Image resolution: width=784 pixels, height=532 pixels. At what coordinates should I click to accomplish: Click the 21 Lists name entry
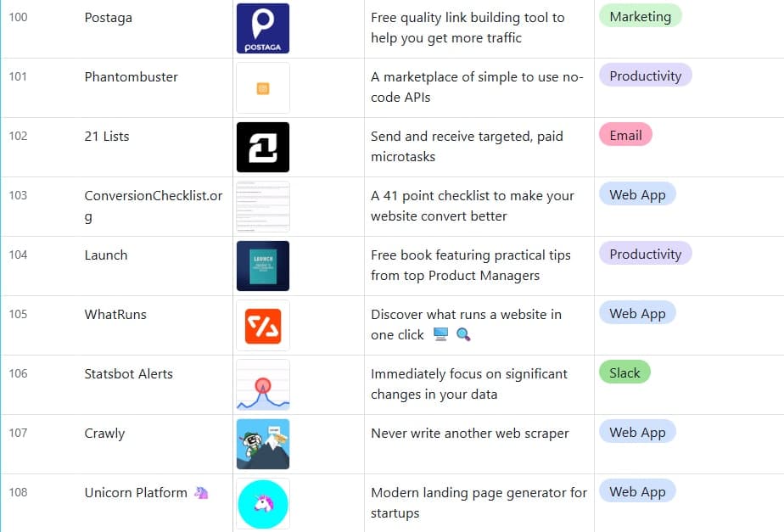105,136
